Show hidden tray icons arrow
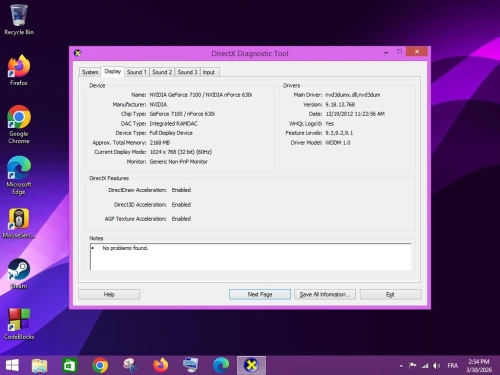Screen dimensions: 500x375 (401, 366)
